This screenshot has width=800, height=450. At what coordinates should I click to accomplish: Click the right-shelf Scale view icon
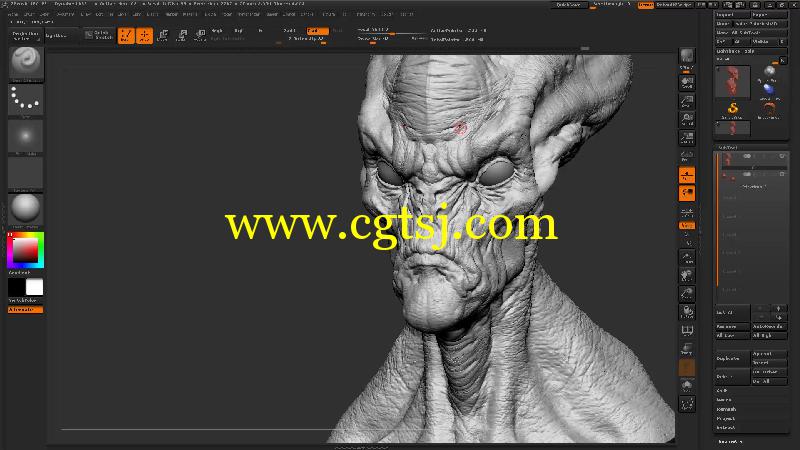(687, 294)
